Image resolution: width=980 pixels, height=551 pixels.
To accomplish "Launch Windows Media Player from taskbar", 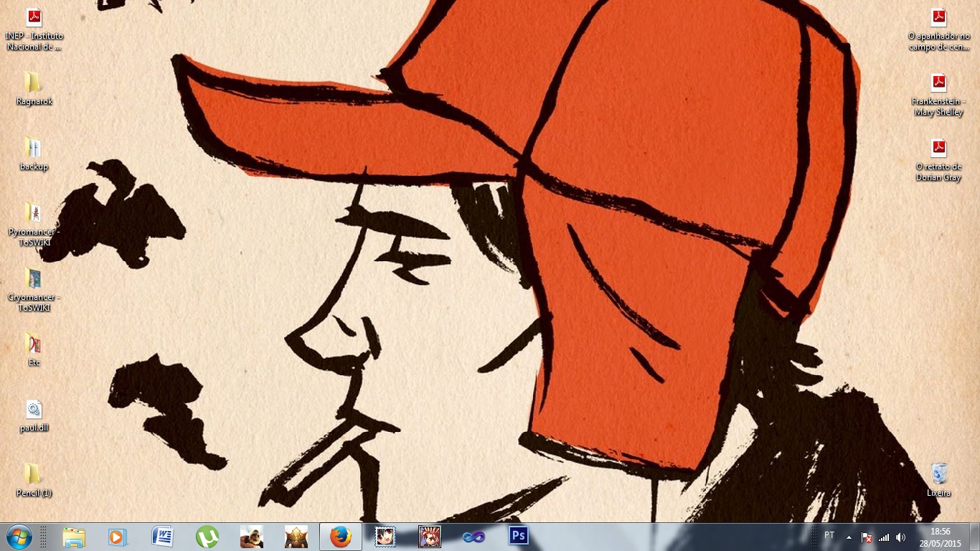I will (x=118, y=537).
